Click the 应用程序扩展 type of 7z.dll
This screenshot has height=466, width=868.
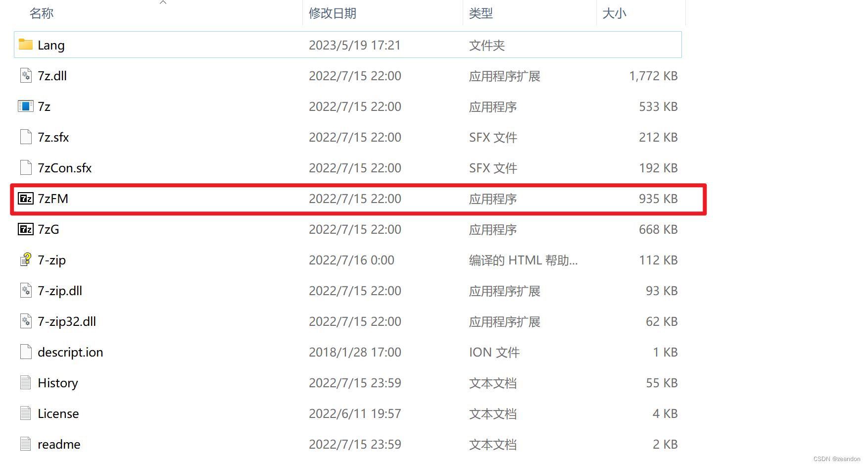pyautogui.click(x=505, y=76)
